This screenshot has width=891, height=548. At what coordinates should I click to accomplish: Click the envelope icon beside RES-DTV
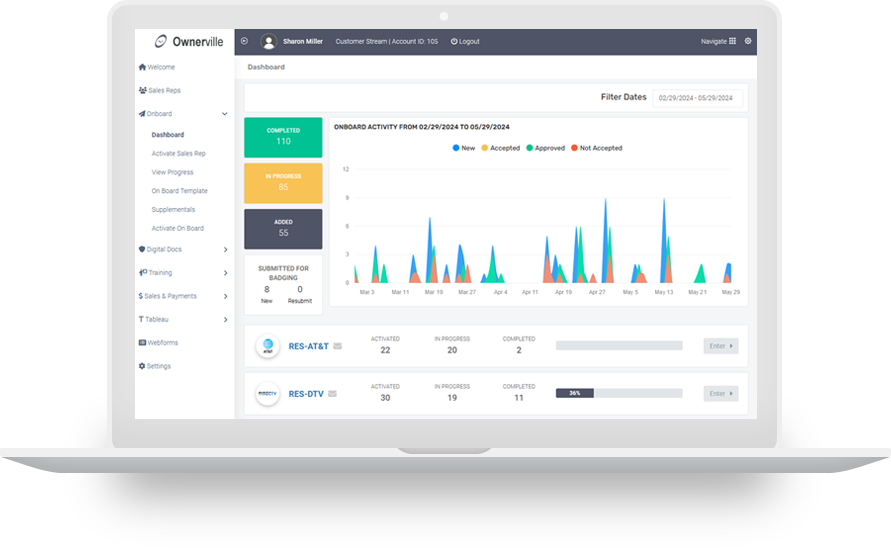pos(332,394)
